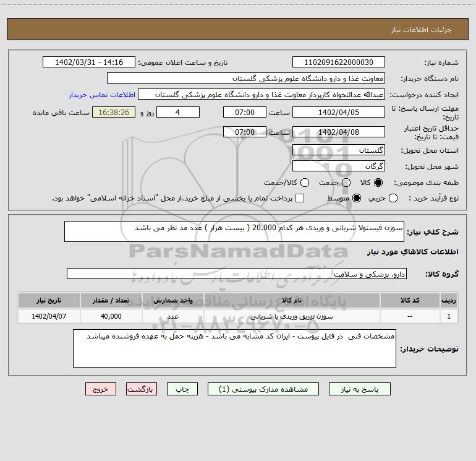Image resolution: width=476 pixels, height=461 pixels.
Task: Choose the جزیی purchase type radio
Action: tap(393, 198)
